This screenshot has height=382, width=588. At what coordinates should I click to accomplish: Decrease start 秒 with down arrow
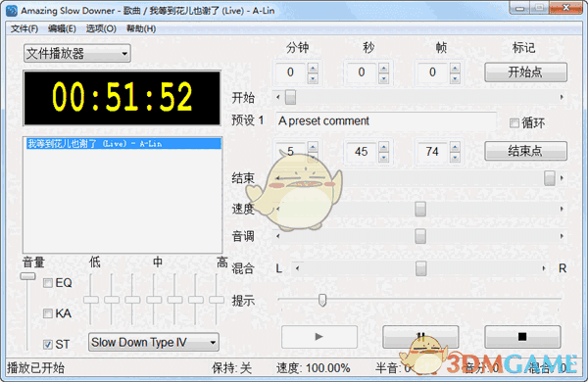pyautogui.click(x=383, y=78)
